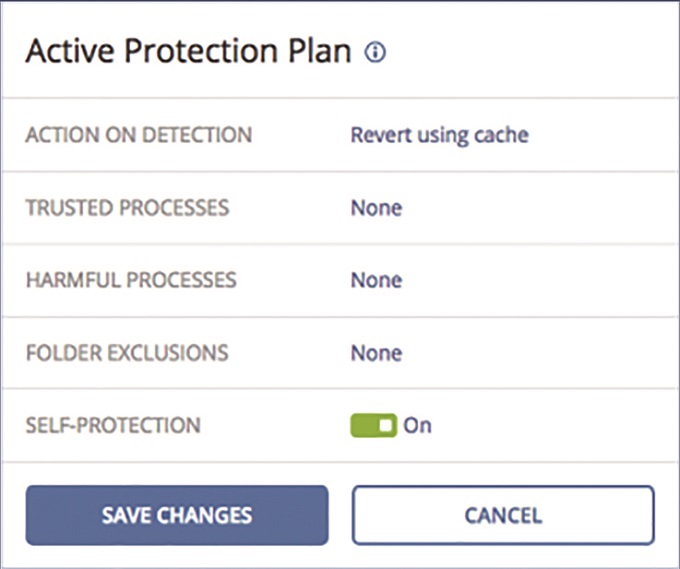This screenshot has height=569, width=680.
Task: Select the HARMFUL PROCESSES label
Action: [131, 280]
